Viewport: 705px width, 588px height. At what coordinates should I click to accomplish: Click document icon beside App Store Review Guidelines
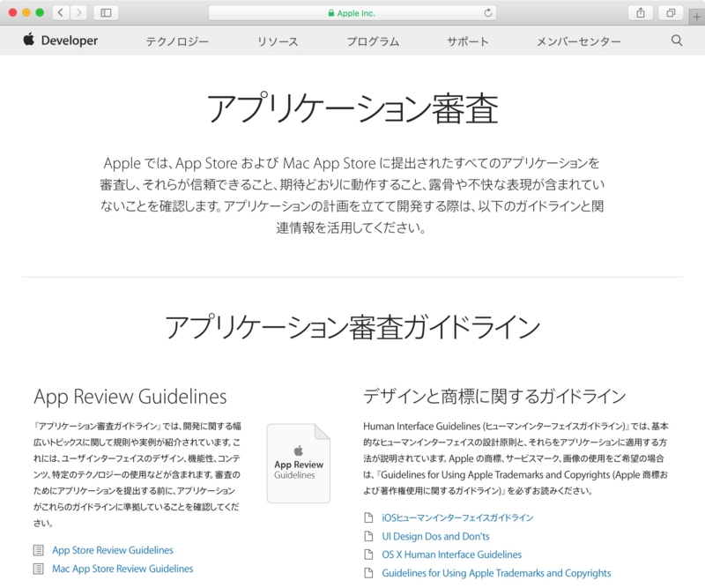point(39,550)
